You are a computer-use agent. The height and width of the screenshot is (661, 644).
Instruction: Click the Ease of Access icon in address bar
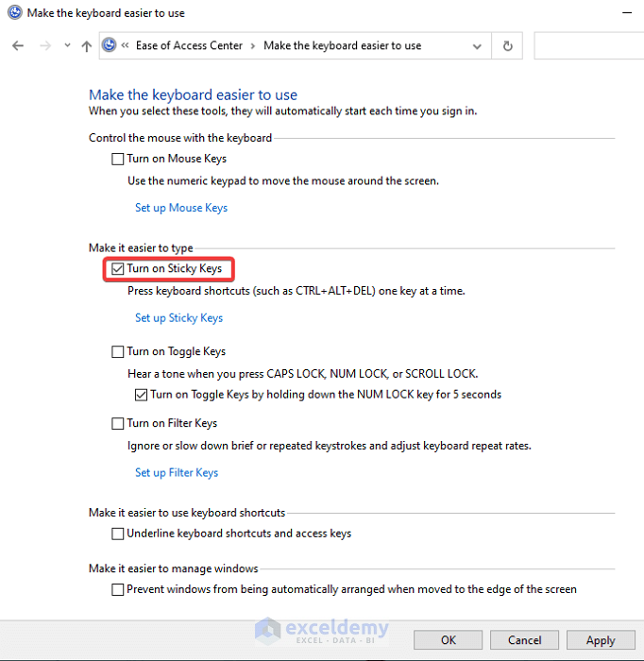click(x=110, y=44)
